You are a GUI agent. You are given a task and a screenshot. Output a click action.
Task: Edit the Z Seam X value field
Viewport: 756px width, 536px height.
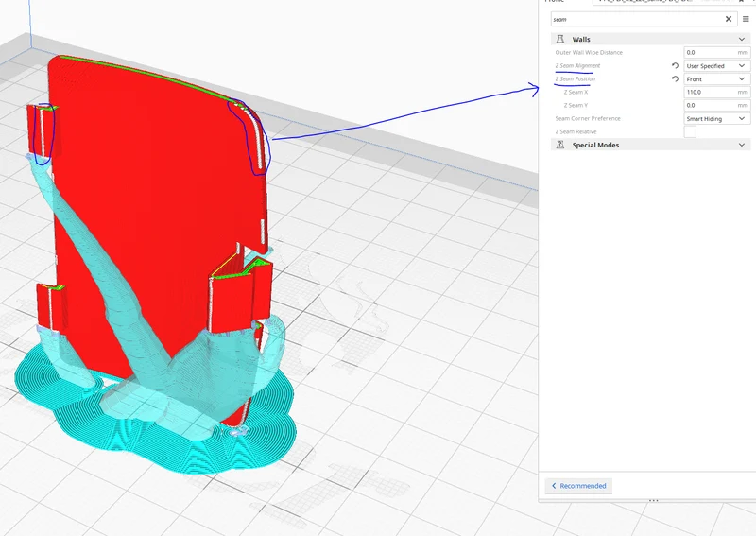(x=717, y=92)
